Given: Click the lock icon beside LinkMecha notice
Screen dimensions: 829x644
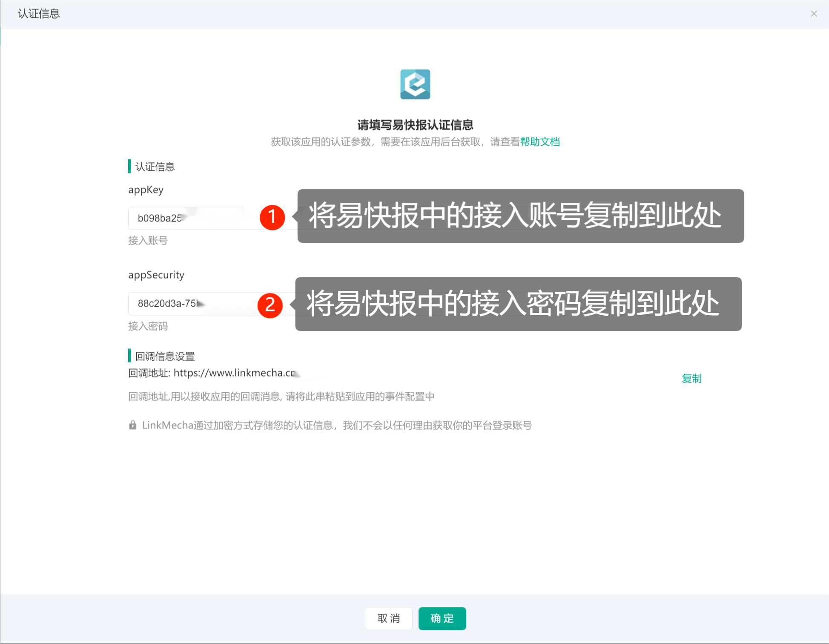Looking at the screenshot, I should [133, 425].
